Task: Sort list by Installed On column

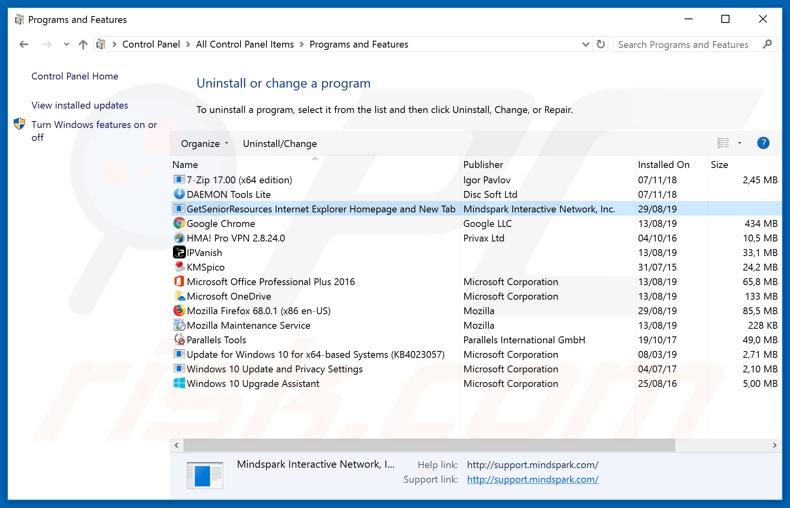Action: click(663, 164)
